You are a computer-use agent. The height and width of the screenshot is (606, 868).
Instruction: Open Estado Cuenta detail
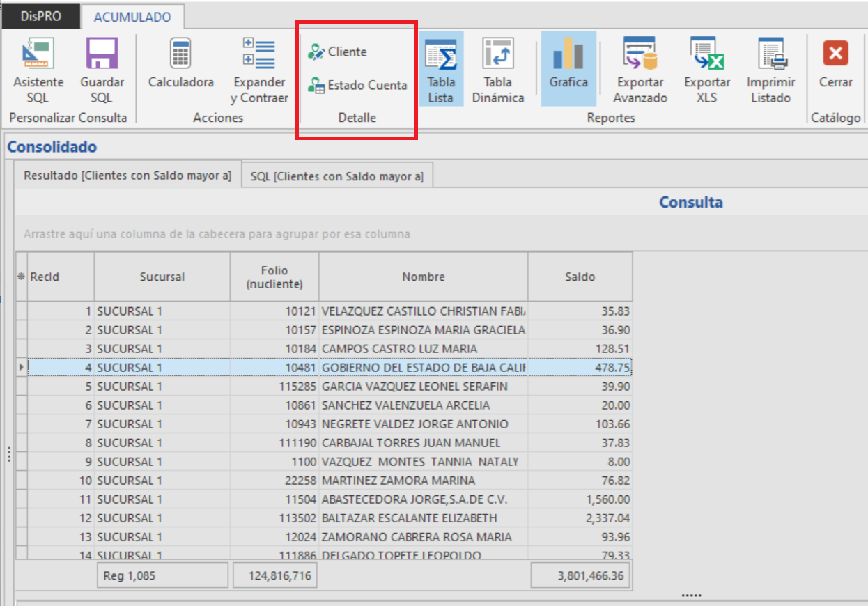[358, 86]
